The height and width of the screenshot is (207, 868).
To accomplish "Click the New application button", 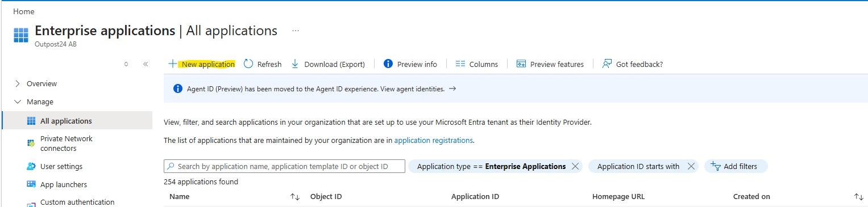I will (x=202, y=64).
